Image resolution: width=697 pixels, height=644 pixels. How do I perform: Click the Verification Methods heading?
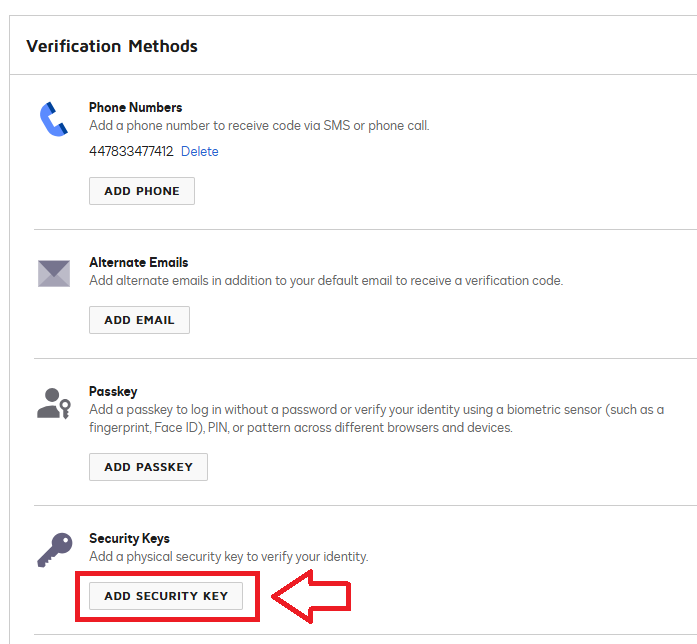112,46
